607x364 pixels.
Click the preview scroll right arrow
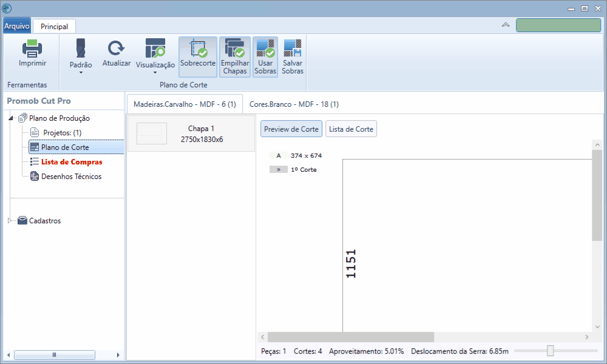(587, 337)
